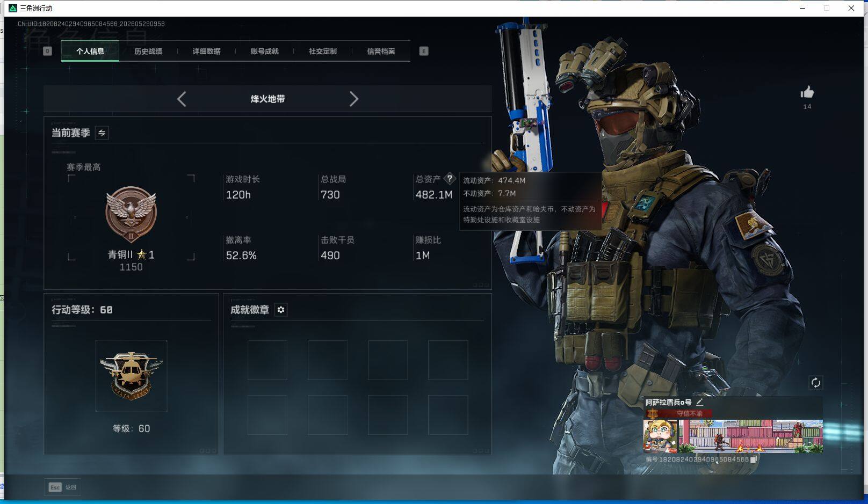This screenshot has width=868, height=504.
Task: Switch to the 信誉档案 tab
Action: (x=381, y=51)
